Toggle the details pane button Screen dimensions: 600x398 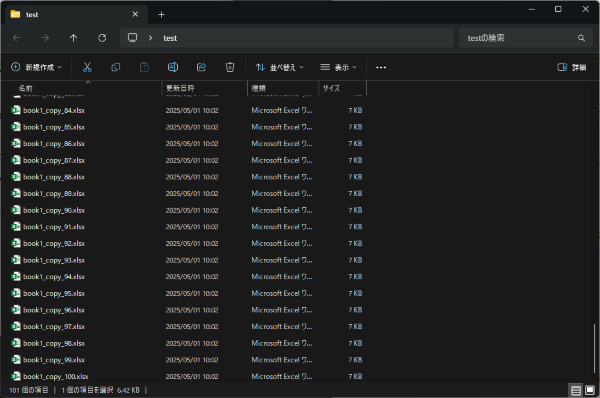[572, 67]
